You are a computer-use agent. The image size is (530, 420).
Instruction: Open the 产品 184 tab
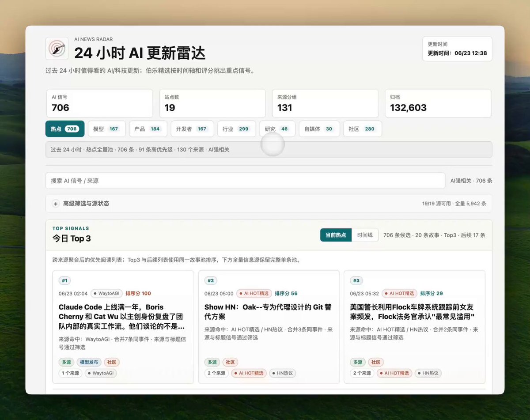(x=148, y=129)
